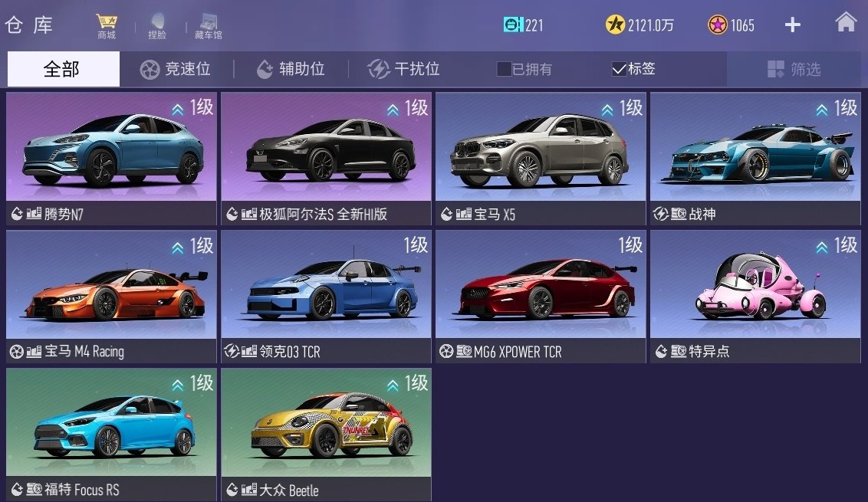The image size is (868, 502).
Task: Tap the gold coin currency icon
Action: 615,25
